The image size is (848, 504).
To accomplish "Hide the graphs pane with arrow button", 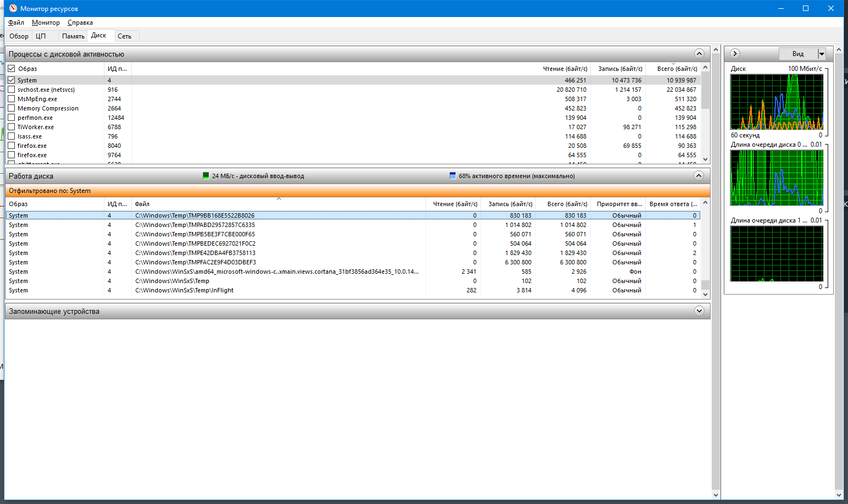I will 735,53.
